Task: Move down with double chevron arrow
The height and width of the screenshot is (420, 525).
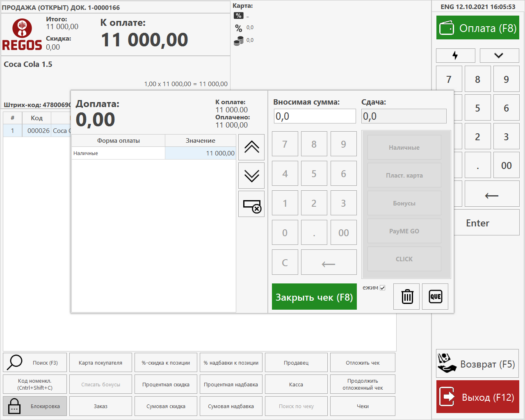Action: (251, 176)
